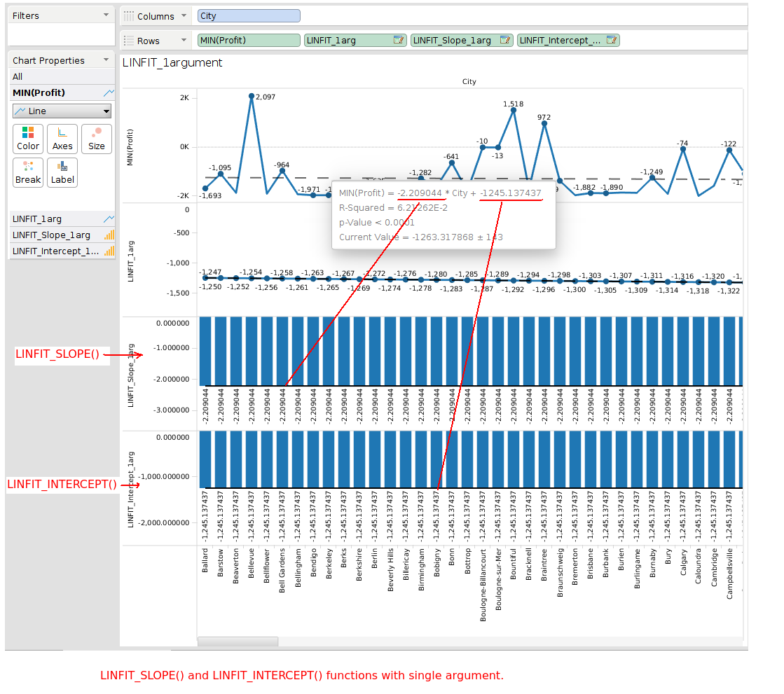
Task: Select the MIN(Profit) properties section
Action: click(62, 92)
